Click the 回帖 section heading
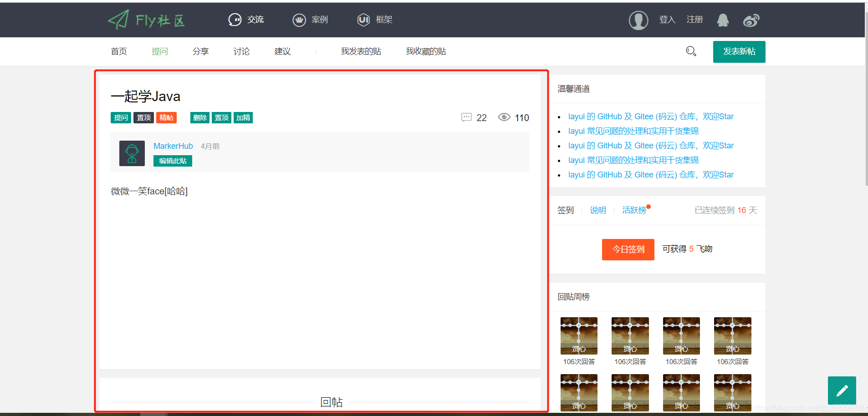 332,402
